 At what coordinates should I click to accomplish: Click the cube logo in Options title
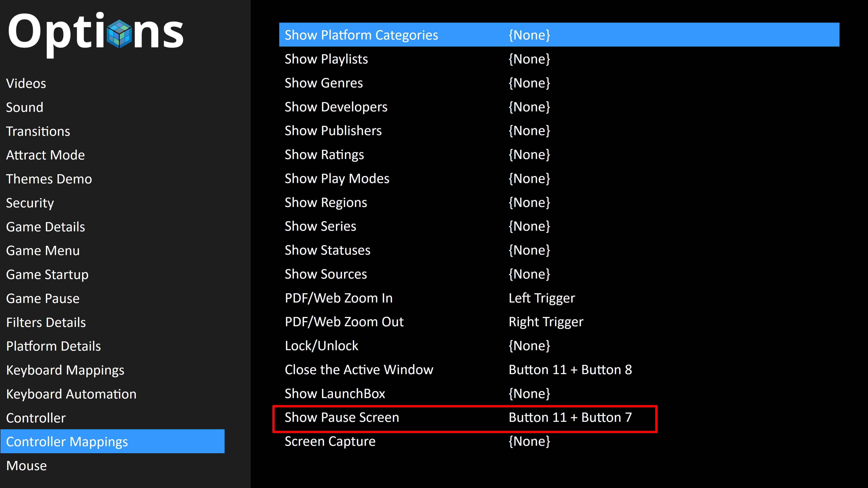click(119, 34)
